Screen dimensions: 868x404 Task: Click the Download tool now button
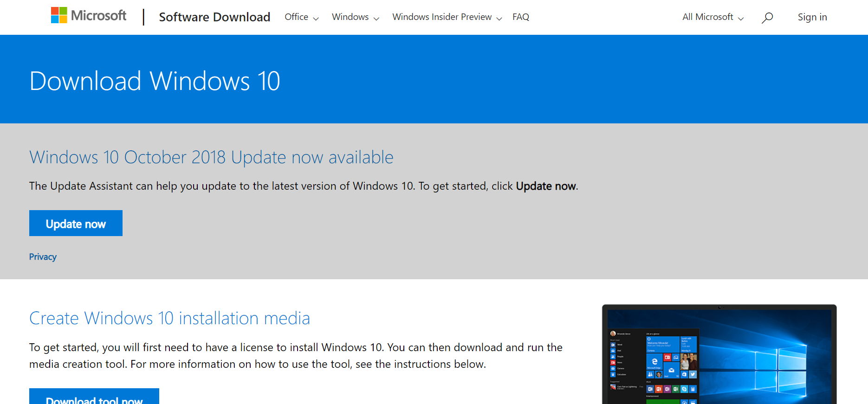click(x=94, y=397)
